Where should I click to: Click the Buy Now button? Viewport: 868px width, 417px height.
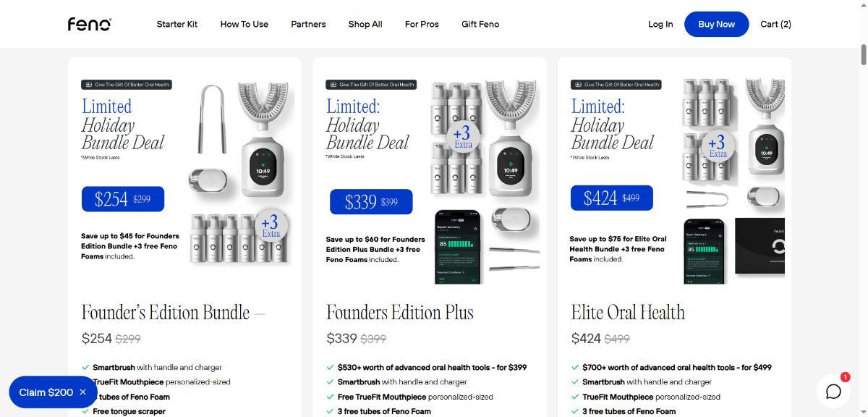[x=716, y=25]
